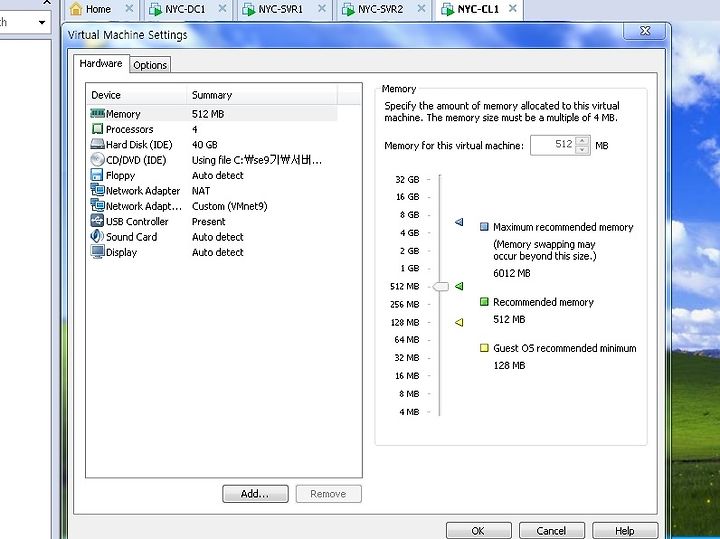Image resolution: width=720 pixels, height=539 pixels.
Task: Select the NAT Network Adapter icon
Action: pos(97,190)
